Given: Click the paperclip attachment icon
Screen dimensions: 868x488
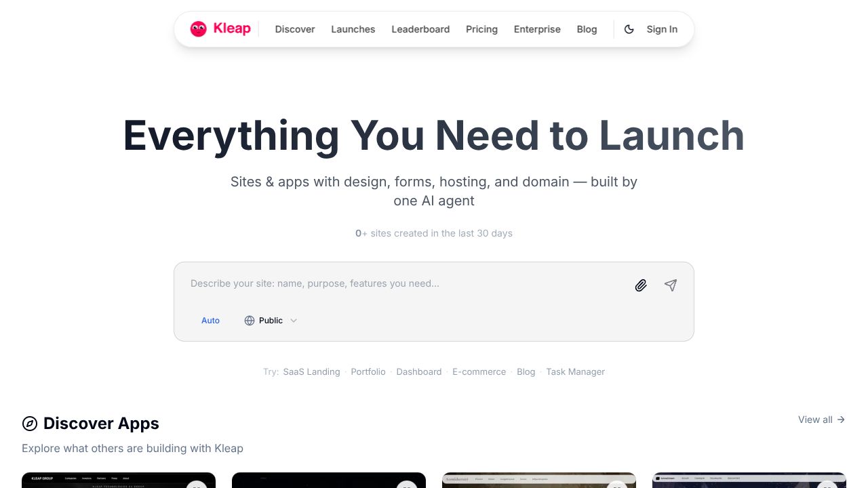Looking at the screenshot, I should (x=640, y=285).
